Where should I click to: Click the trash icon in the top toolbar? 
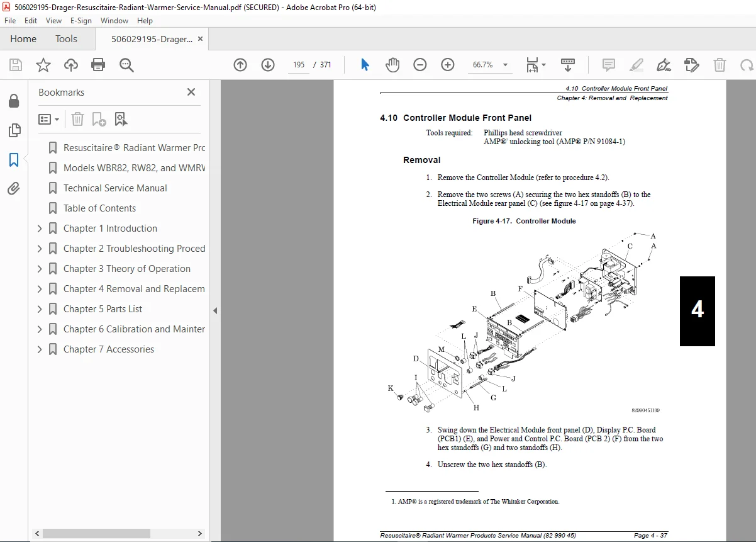720,65
